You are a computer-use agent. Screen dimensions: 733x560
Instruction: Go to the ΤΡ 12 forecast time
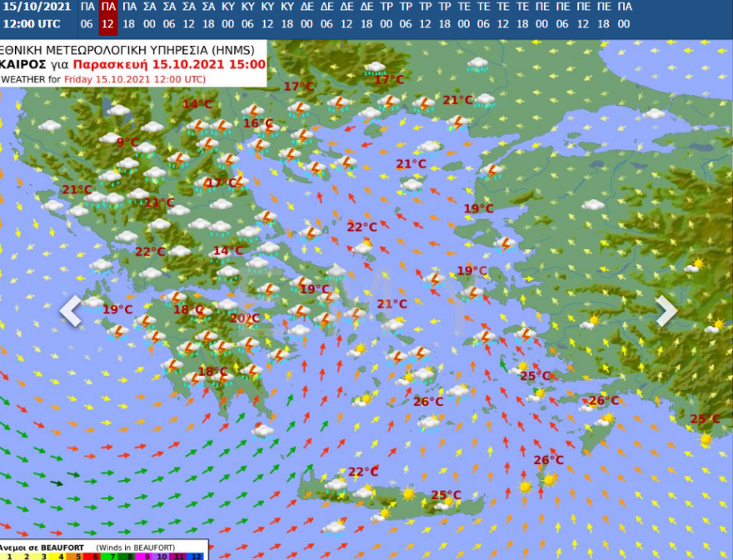click(425, 15)
